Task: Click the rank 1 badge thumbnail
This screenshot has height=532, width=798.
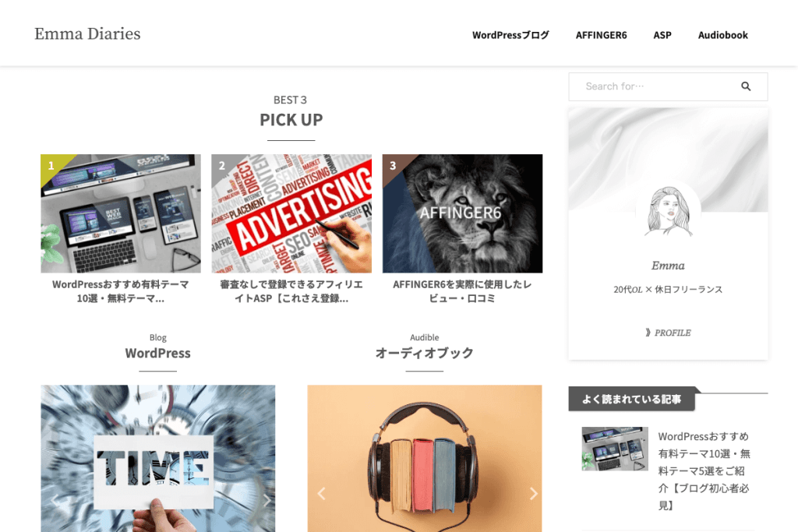Action: click(x=121, y=213)
